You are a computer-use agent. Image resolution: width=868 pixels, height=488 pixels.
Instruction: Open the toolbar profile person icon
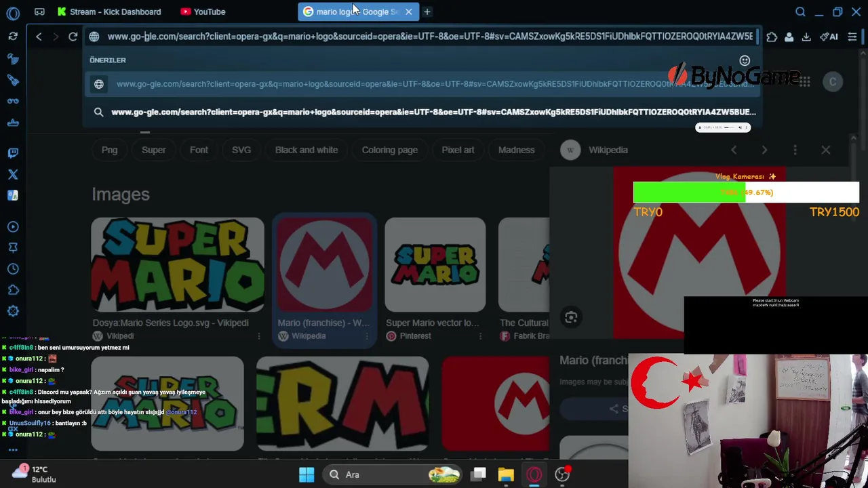pyautogui.click(x=789, y=37)
